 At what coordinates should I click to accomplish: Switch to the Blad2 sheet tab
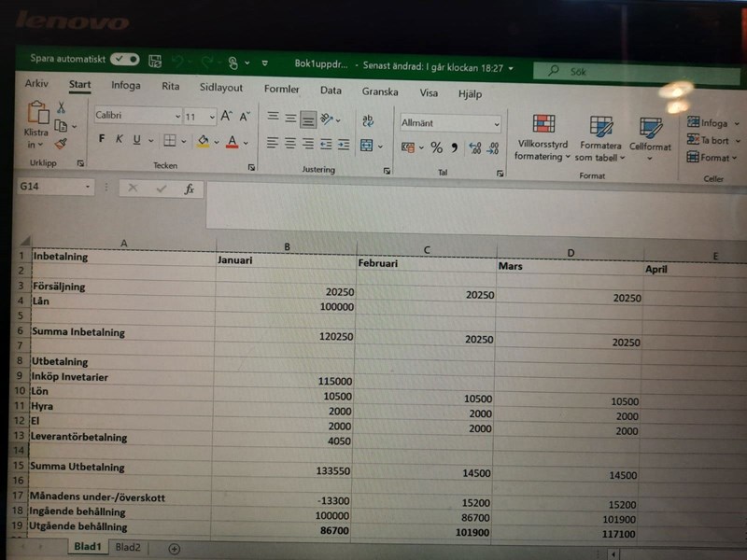[x=128, y=547]
